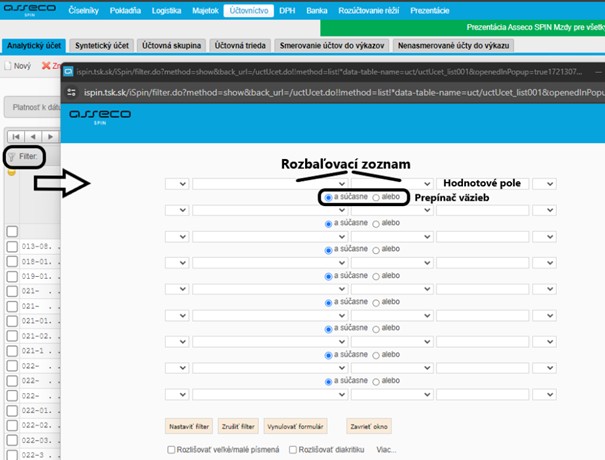This screenshot has width=605, height=460.
Task: Click the 'Zavrieť okno' button
Action: tap(366, 426)
